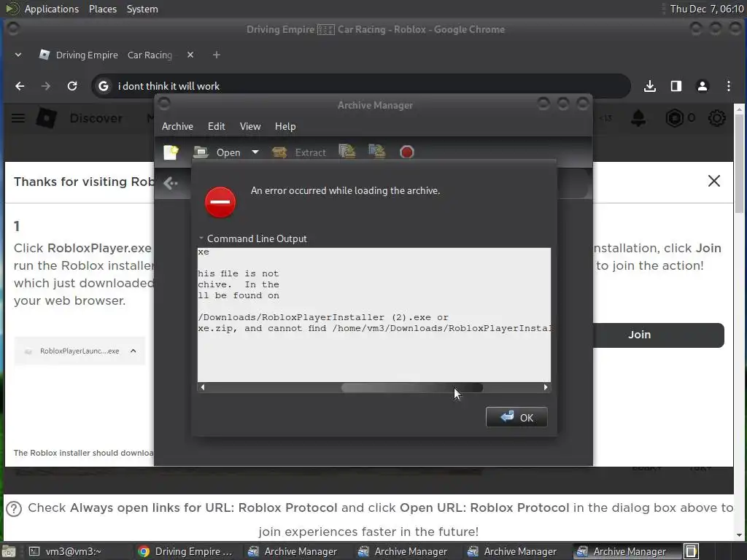Click the Roblox logo icon
Screen dimensions: 747x560
(46, 117)
